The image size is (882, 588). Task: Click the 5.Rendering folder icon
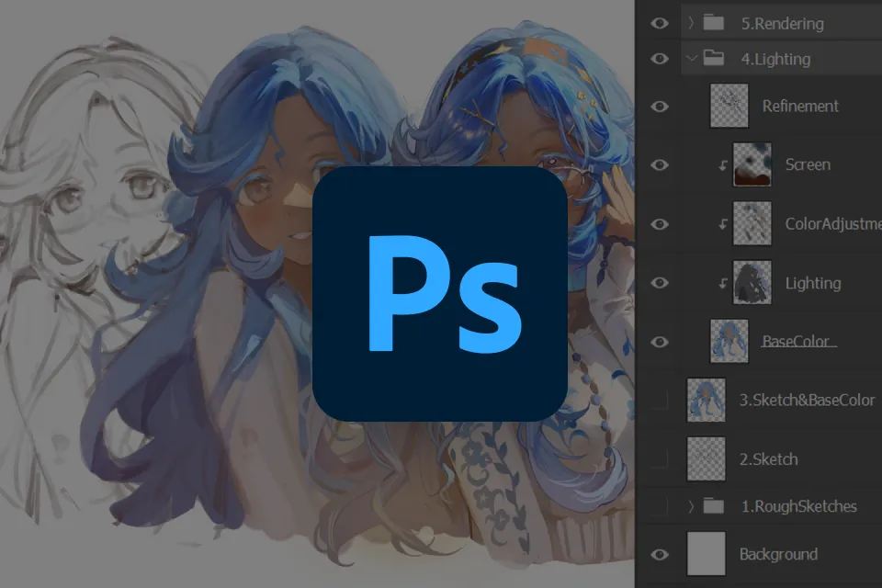pyautogui.click(x=713, y=23)
